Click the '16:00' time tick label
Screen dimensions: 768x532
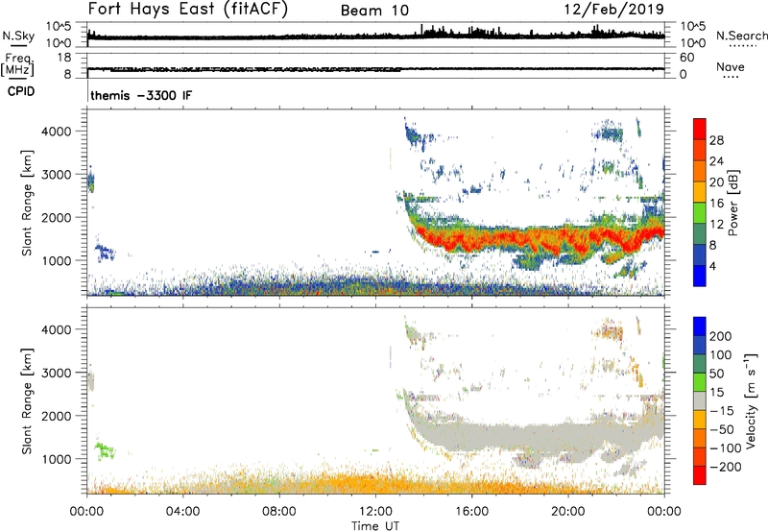pos(471,512)
